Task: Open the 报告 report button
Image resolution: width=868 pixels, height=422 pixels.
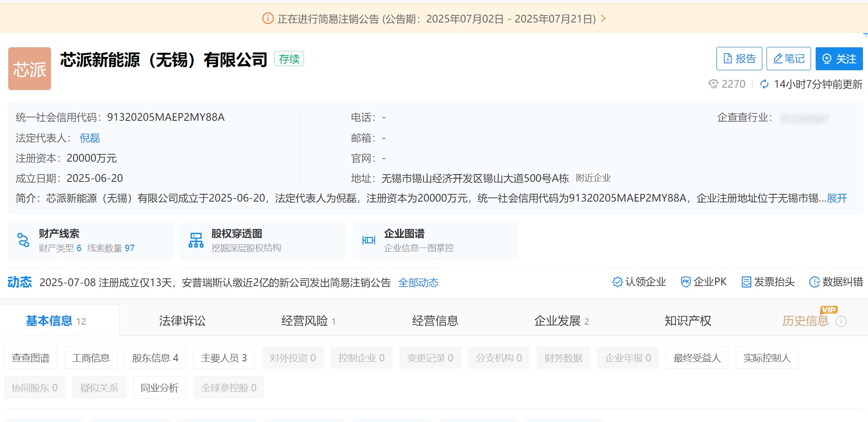Action: [x=739, y=58]
